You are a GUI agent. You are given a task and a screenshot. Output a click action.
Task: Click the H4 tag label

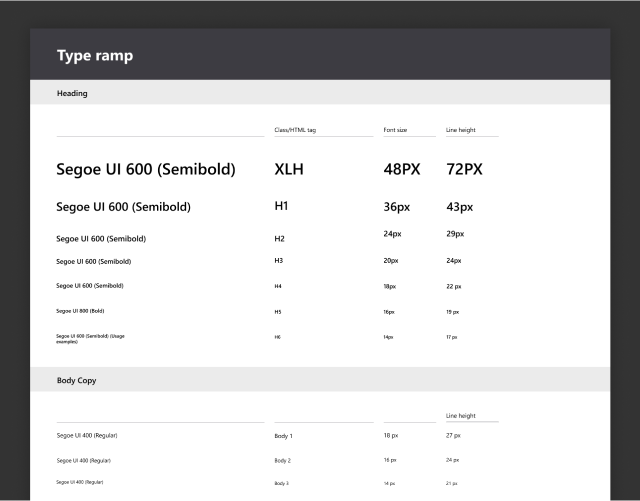pyautogui.click(x=277, y=286)
